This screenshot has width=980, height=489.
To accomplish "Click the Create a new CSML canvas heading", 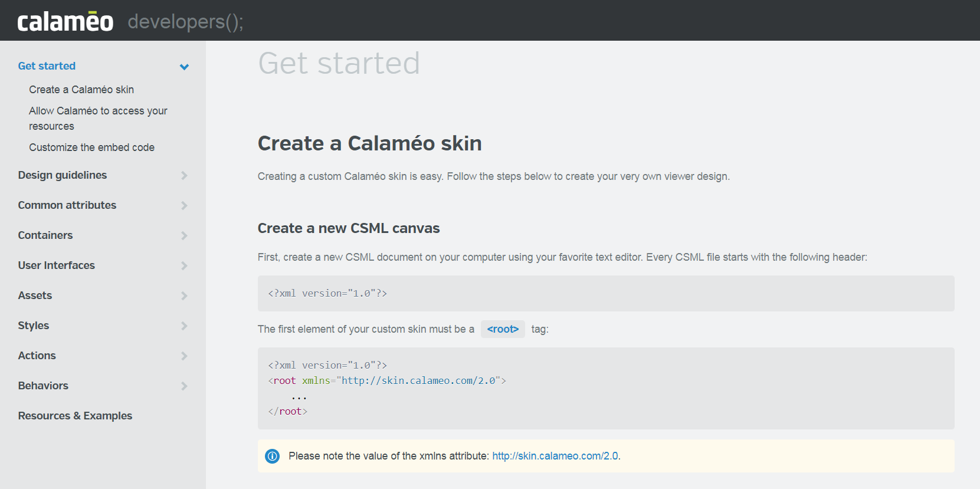I will click(349, 228).
